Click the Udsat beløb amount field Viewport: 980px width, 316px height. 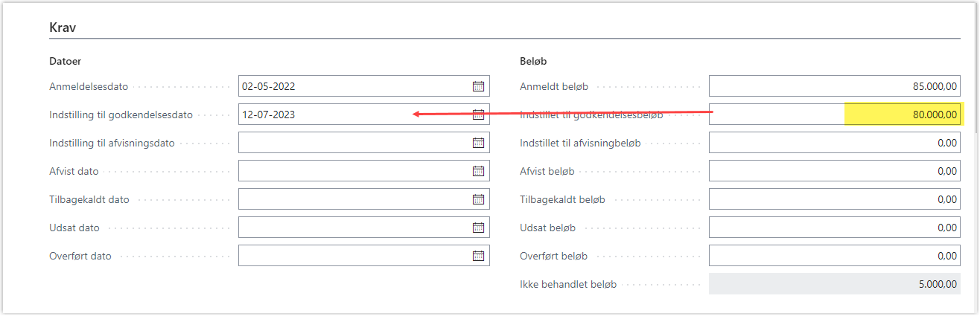(x=835, y=228)
